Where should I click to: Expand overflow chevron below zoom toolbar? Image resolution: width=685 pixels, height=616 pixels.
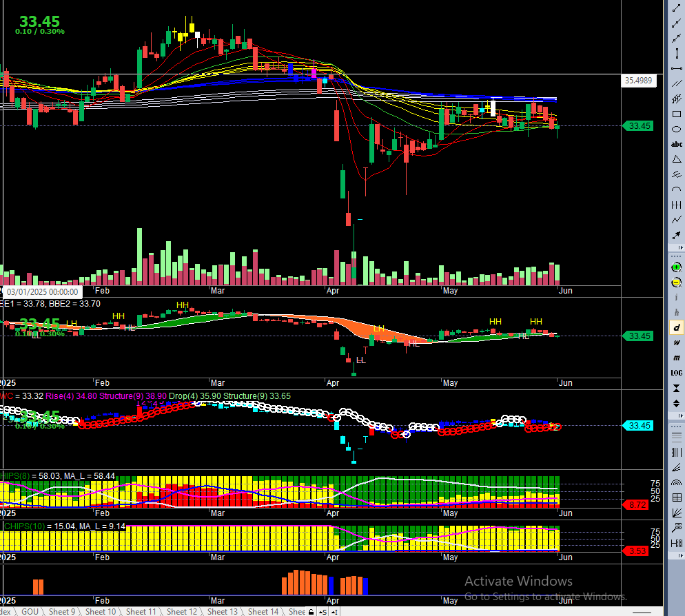click(679, 416)
